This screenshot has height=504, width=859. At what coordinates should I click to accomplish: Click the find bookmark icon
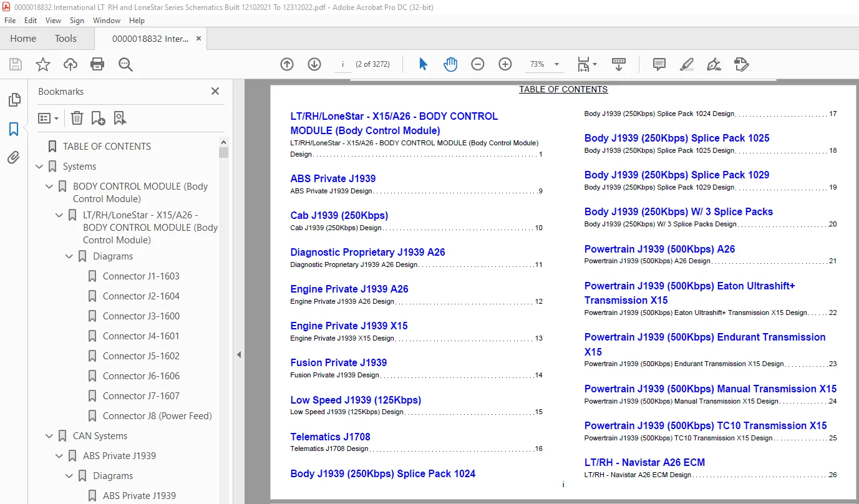click(120, 118)
